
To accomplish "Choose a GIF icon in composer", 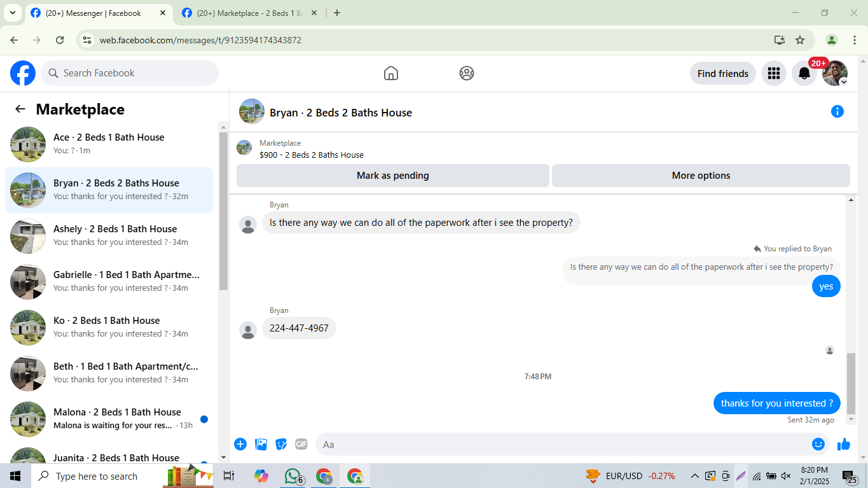I will (x=301, y=444).
